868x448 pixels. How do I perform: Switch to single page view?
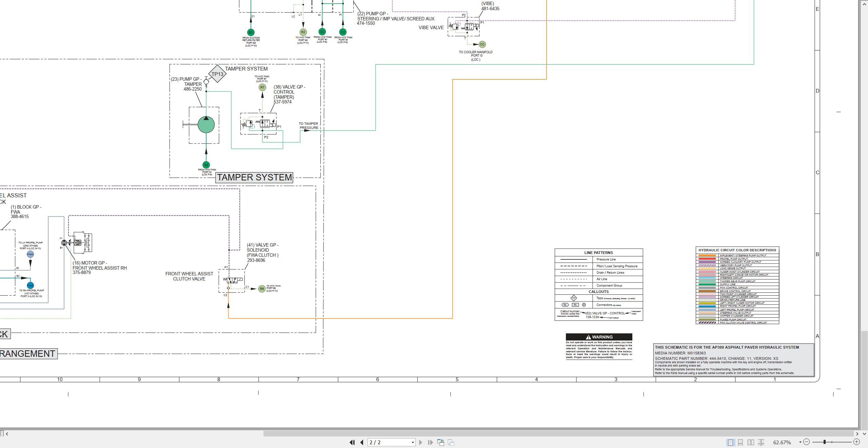tap(730, 442)
